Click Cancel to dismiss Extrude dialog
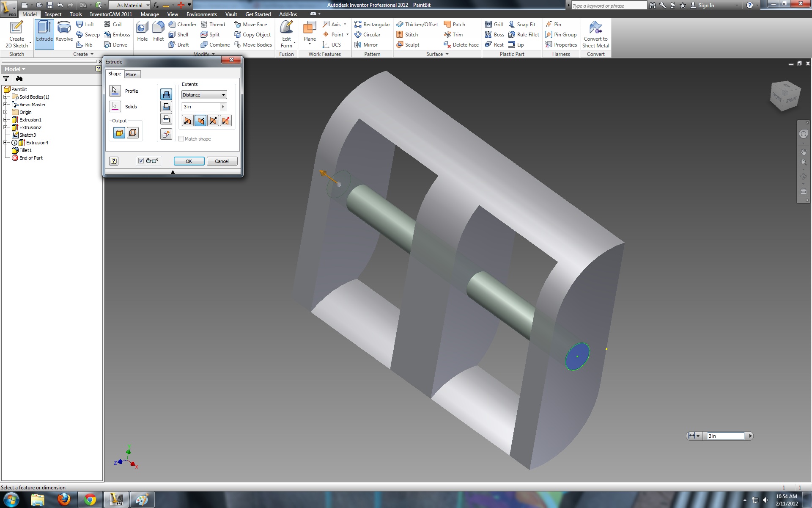This screenshot has height=508, width=812. click(x=221, y=161)
